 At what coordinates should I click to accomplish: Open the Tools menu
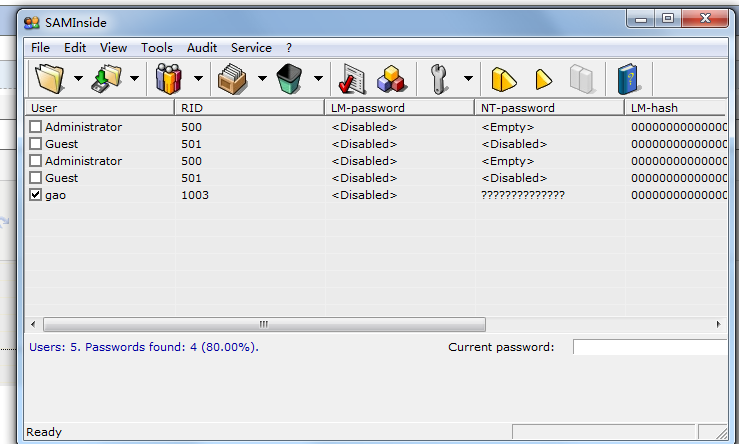click(157, 48)
